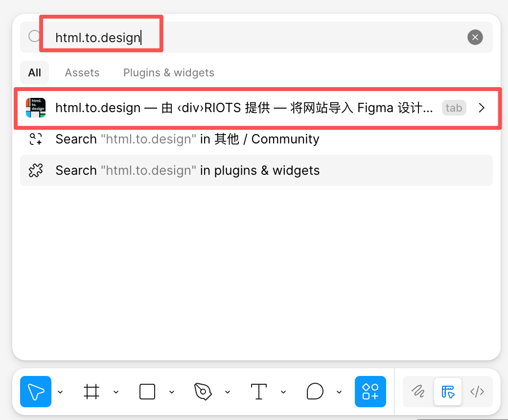Switch to Draw mode
Screen dimensions: 508x420
coord(418,392)
